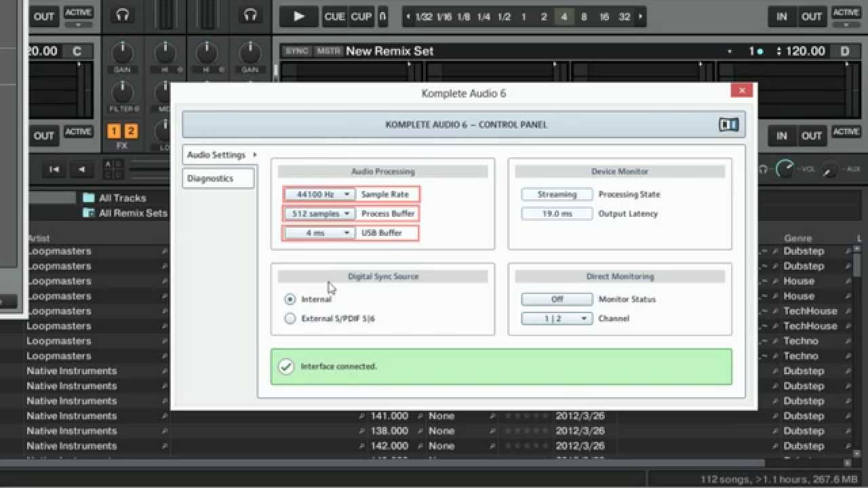868x488 pixels.
Task: Click the CUE button on the deck
Action: coord(334,16)
